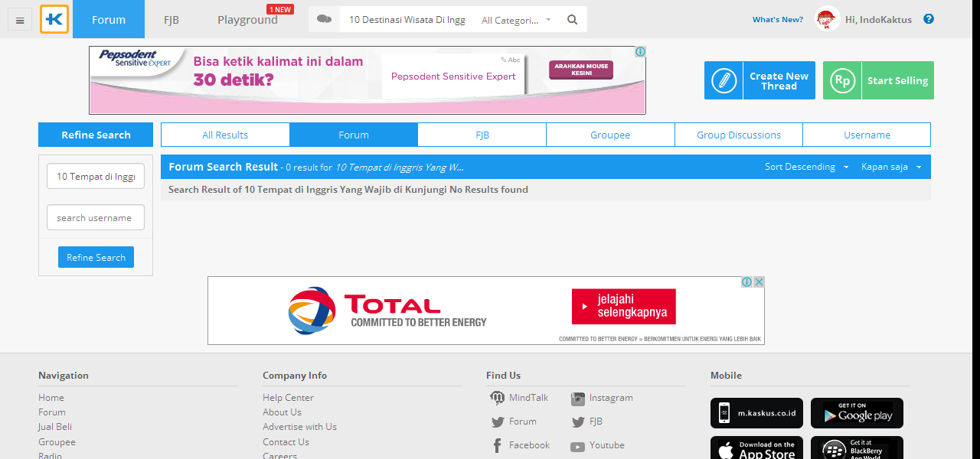Click the Pepsodent Sensitive Expert ad text
980x459 pixels.
pyautogui.click(x=453, y=76)
